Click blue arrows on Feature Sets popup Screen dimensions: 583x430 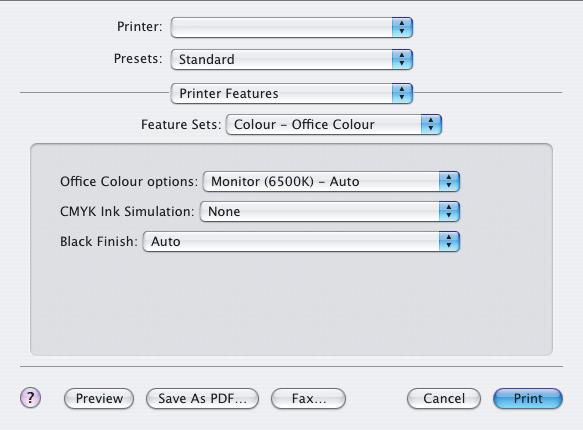[431, 124]
